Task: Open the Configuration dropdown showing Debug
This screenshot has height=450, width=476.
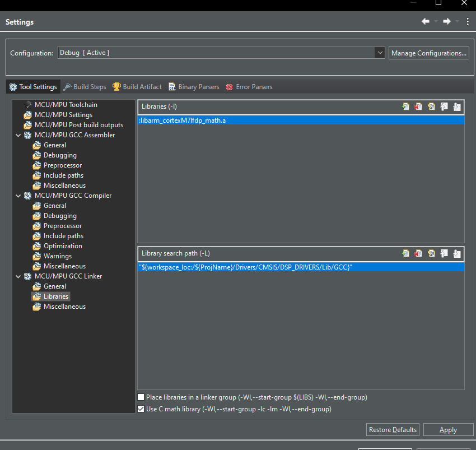Action: pos(380,53)
